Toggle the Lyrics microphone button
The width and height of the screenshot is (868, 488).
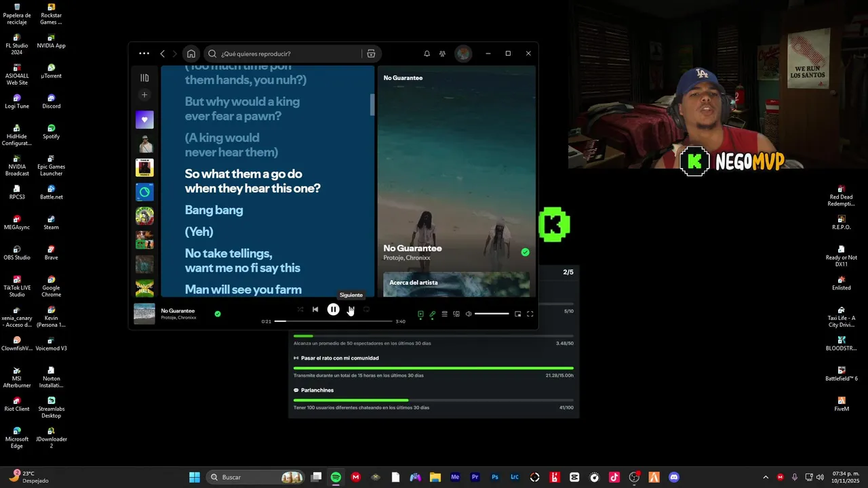click(x=433, y=314)
